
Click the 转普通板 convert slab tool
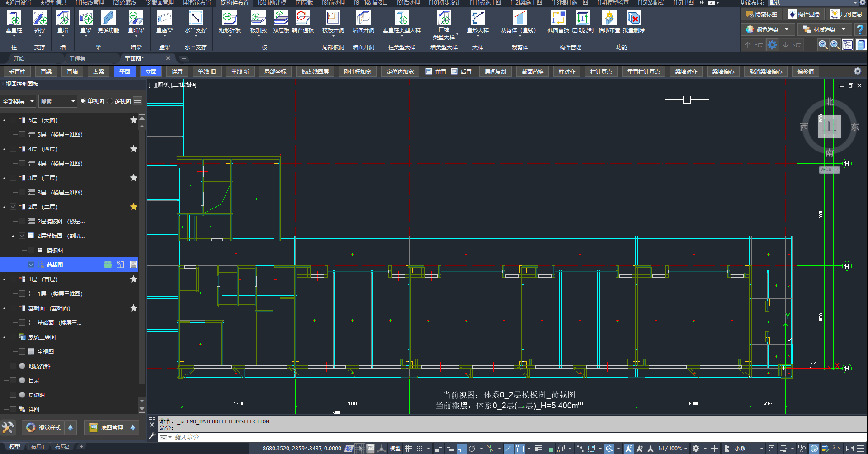[x=303, y=22]
